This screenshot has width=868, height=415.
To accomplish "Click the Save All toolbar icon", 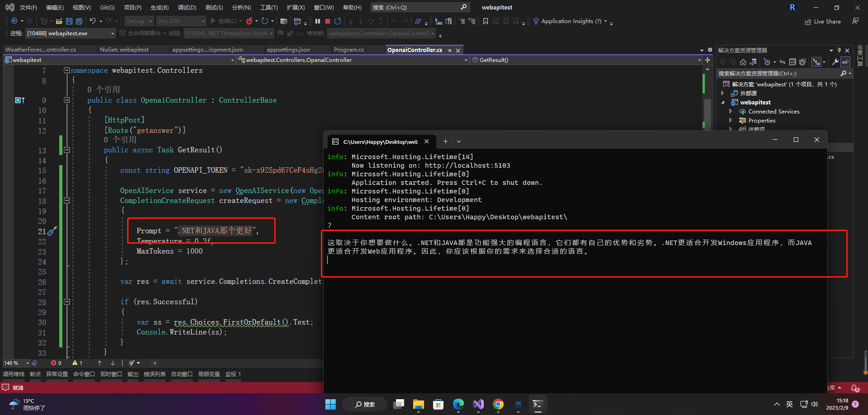I will 79,21.
